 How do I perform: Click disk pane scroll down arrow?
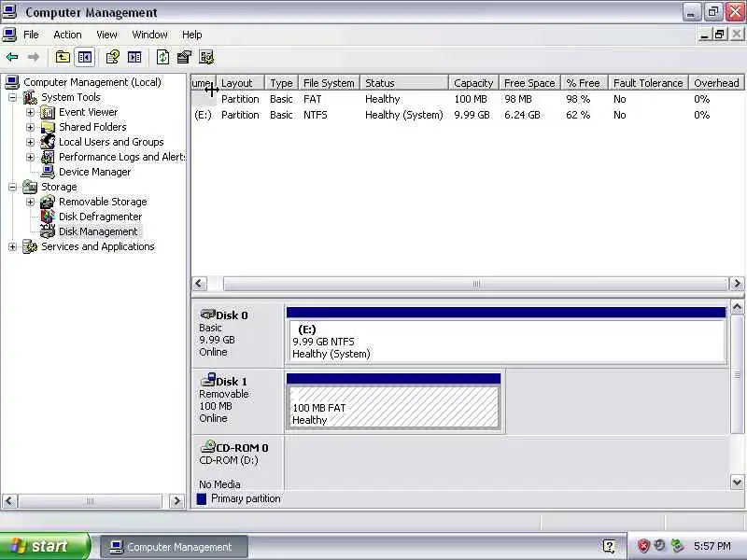[x=737, y=482]
